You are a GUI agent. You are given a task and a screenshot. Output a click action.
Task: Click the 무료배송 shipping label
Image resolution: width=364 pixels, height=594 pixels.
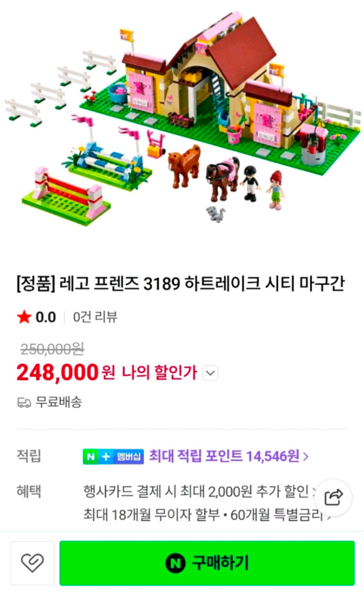click(59, 402)
